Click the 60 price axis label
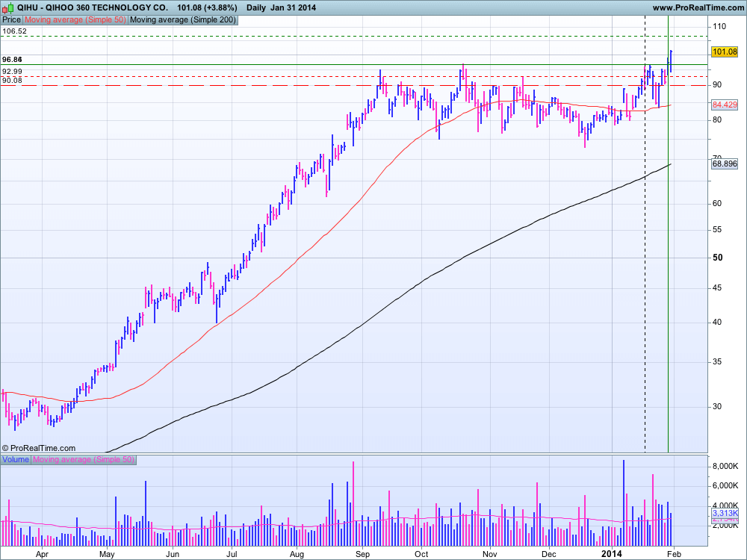The image size is (747, 560). click(x=717, y=203)
